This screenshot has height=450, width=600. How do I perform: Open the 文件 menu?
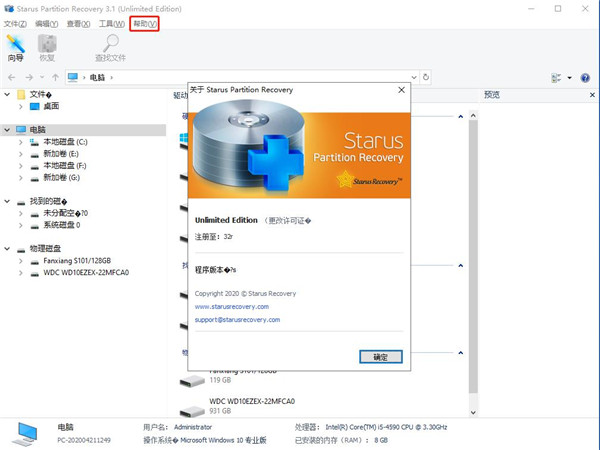[x=15, y=24]
